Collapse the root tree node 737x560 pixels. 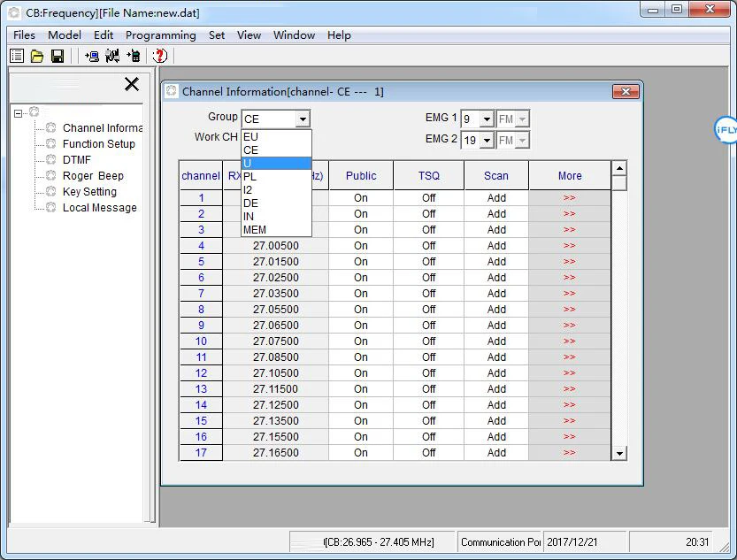click(19, 112)
